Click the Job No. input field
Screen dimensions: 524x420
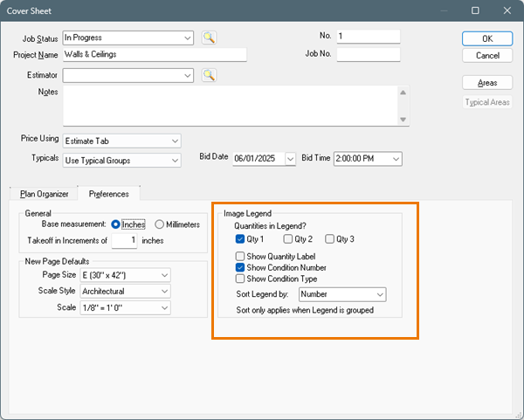369,54
